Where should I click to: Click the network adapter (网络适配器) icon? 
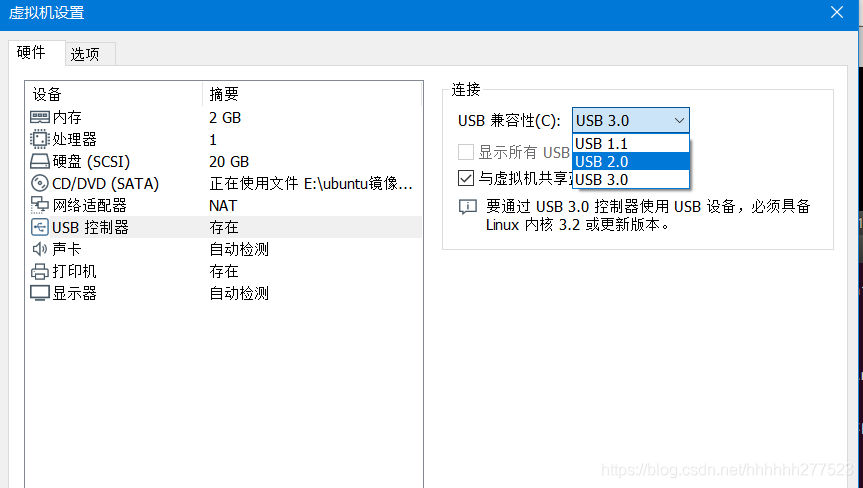[x=40, y=205]
